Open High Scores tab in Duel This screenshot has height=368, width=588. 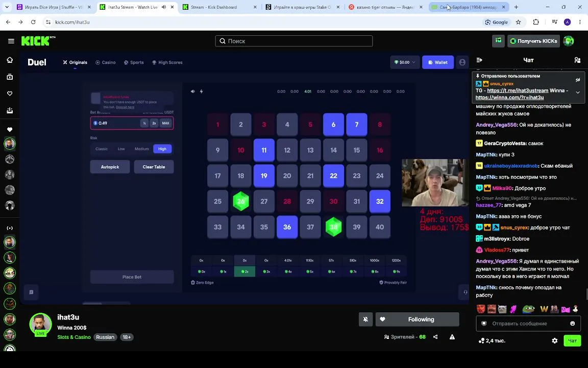[167, 62]
